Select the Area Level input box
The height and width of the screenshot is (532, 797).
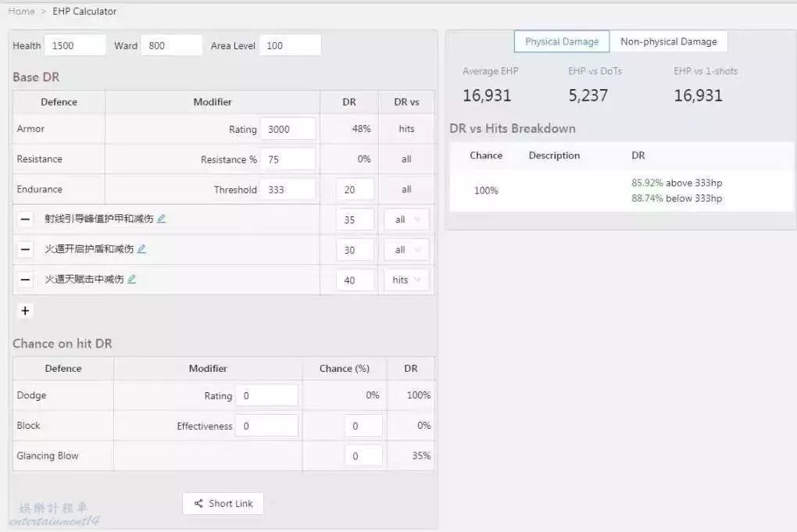click(290, 45)
